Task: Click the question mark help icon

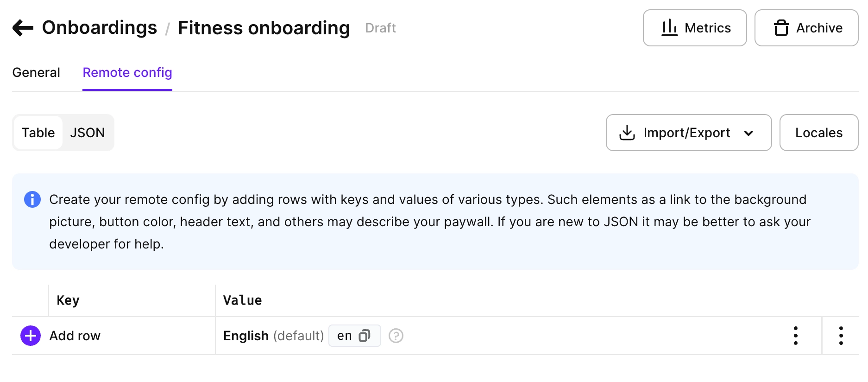Action: (x=396, y=336)
